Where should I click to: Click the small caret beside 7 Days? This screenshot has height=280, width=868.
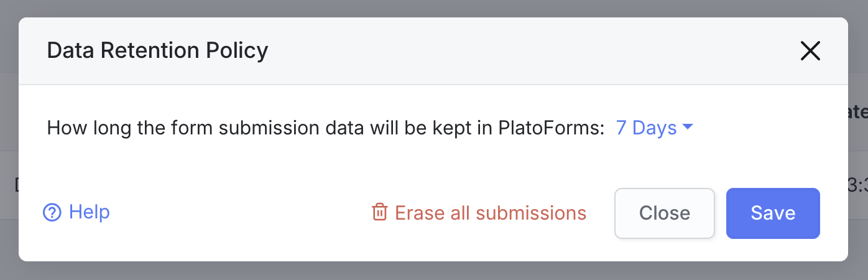coord(687,127)
